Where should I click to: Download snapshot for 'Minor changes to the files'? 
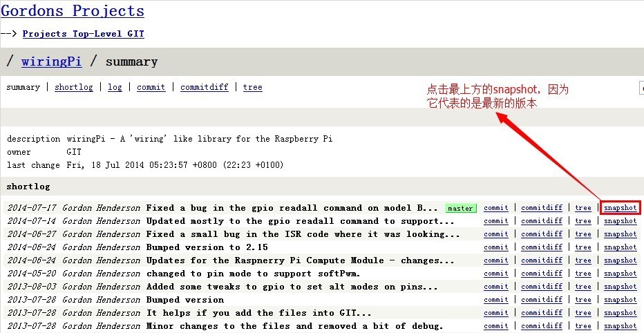[x=621, y=326]
